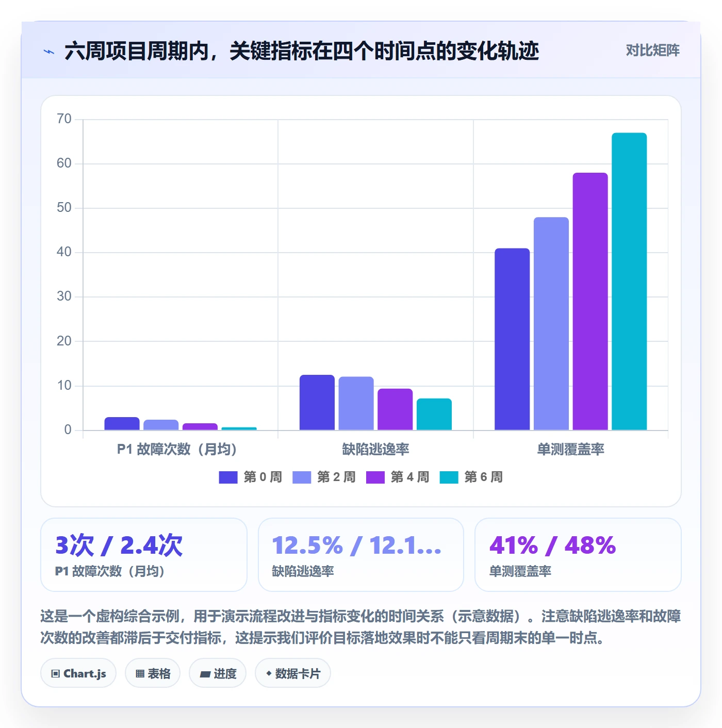Image resolution: width=722 pixels, height=728 pixels.
Task: Toggle the 第 6 周 legend item
Action: pyautogui.click(x=471, y=477)
